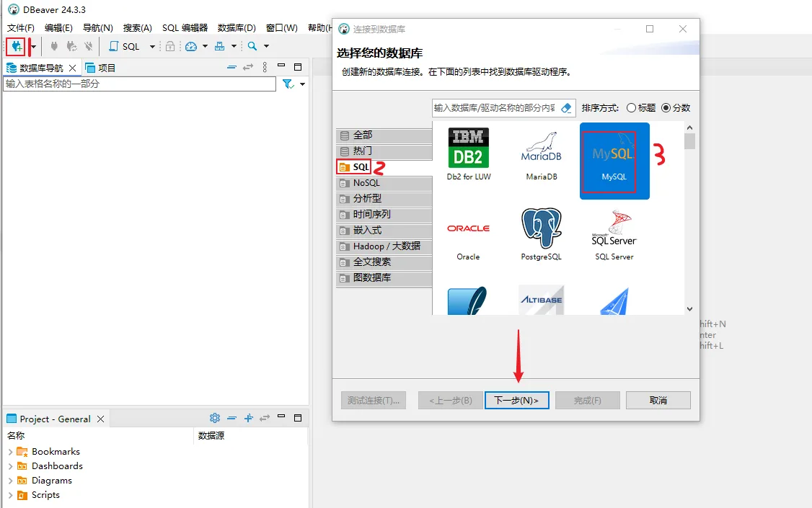Viewport: 812px width, 508px height.
Task: Select the 图数据库 category
Action: click(384, 278)
